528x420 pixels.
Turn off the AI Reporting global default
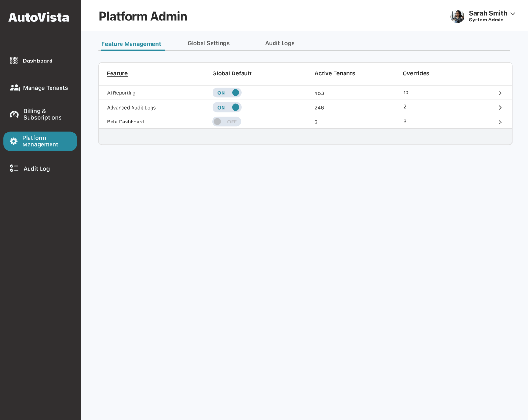click(227, 93)
